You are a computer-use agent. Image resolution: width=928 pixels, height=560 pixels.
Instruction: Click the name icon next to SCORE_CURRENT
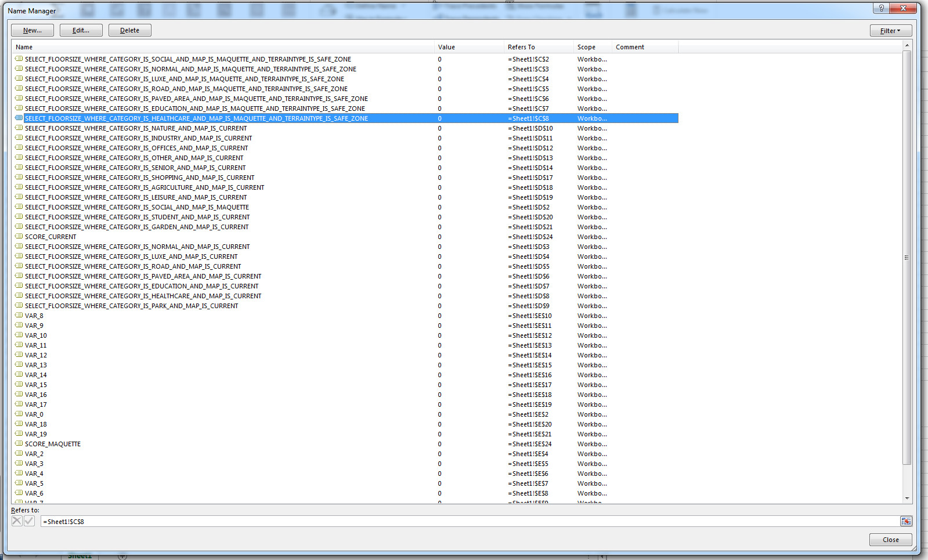coord(19,237)
